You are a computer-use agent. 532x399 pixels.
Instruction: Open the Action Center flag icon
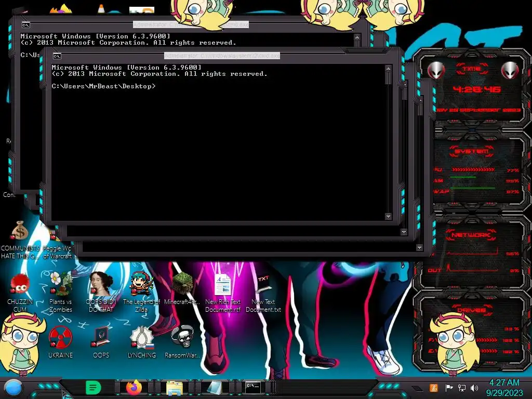click(x=449, y=388)
